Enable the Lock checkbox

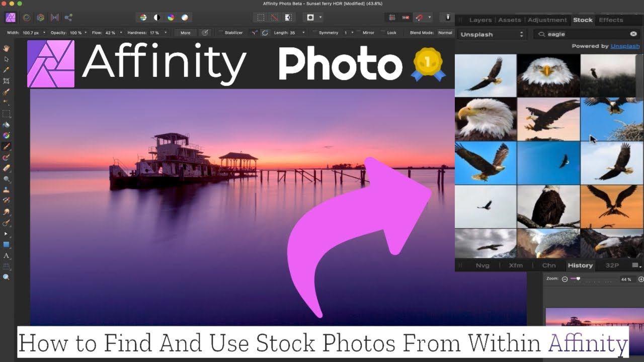click(x=383, y=33)
